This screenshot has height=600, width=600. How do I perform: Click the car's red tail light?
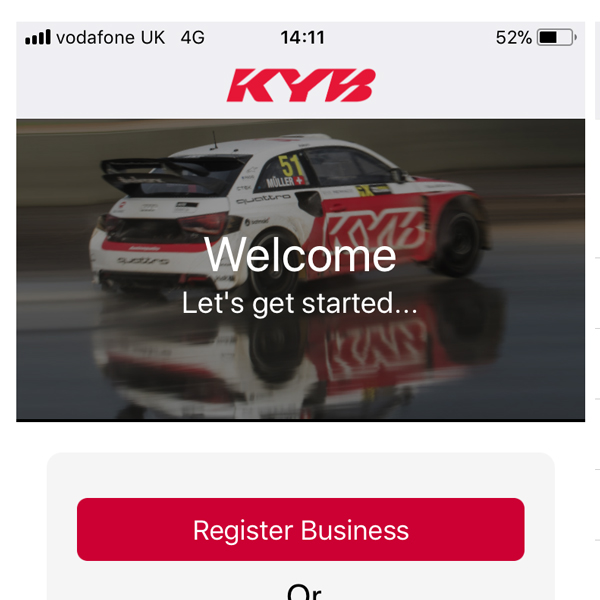(x=205, y=222)
